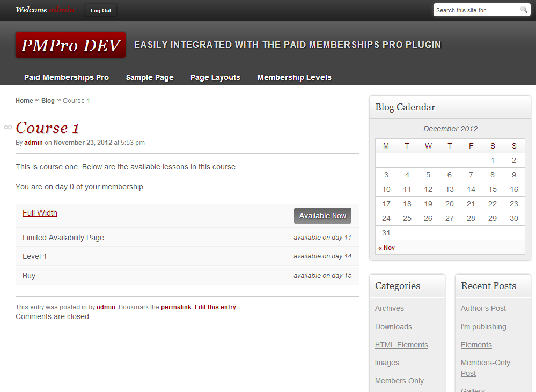
Task: Open the Page Layouts menu item
Action: (215, 77)
